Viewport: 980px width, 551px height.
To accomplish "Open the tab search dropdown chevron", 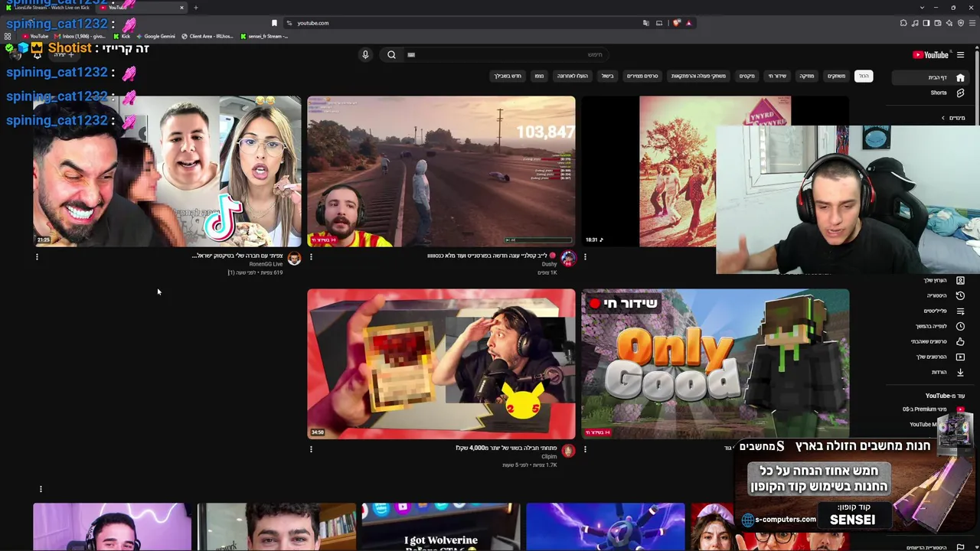I will (922, 8).
